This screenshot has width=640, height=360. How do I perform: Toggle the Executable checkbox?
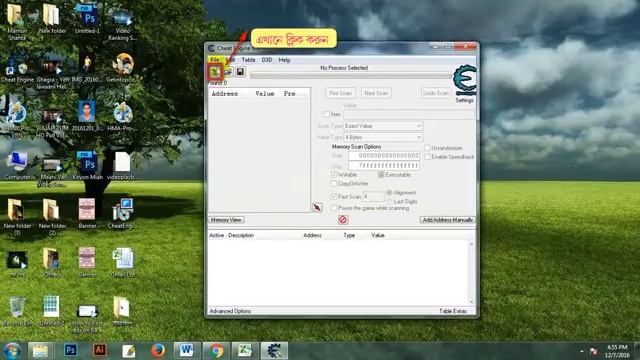coord(381,175)
